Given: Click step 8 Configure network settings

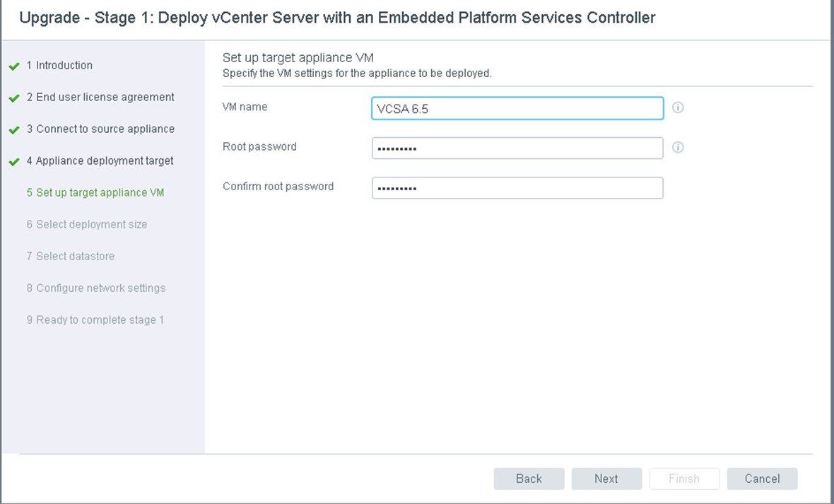Looking at the screenshot, I should pos(95,288).
